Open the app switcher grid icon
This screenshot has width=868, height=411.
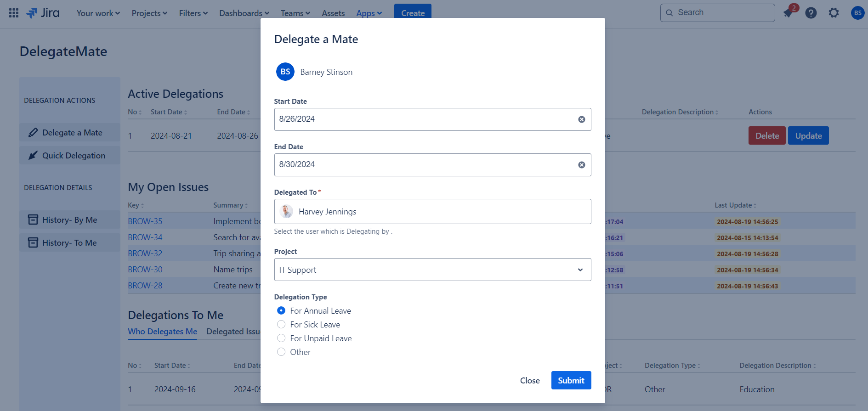tap(14, 13)
